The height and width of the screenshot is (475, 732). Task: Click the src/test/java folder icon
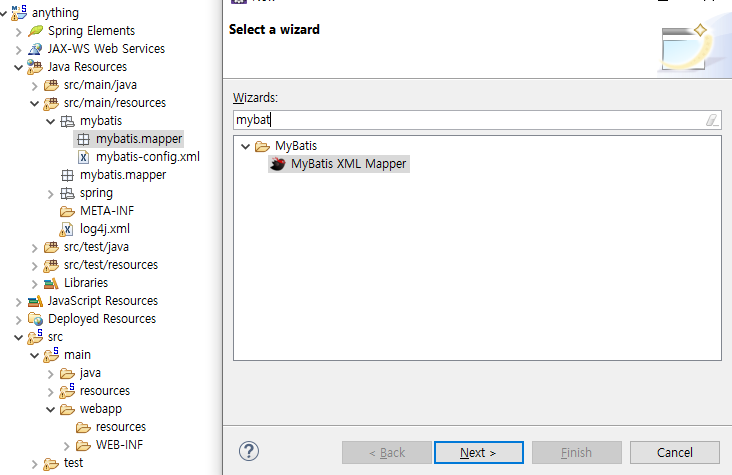point(51,247)
